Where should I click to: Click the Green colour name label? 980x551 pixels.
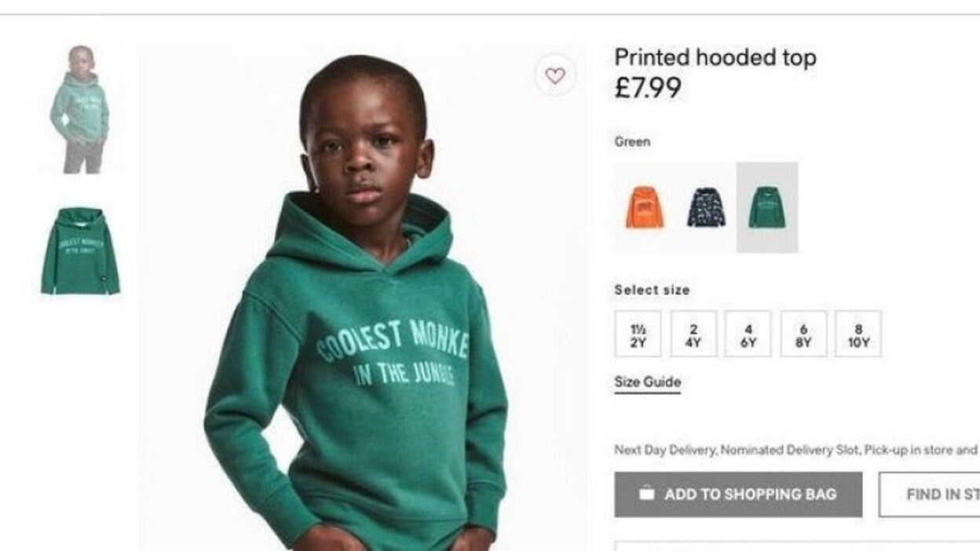click(x=632, y=142)
